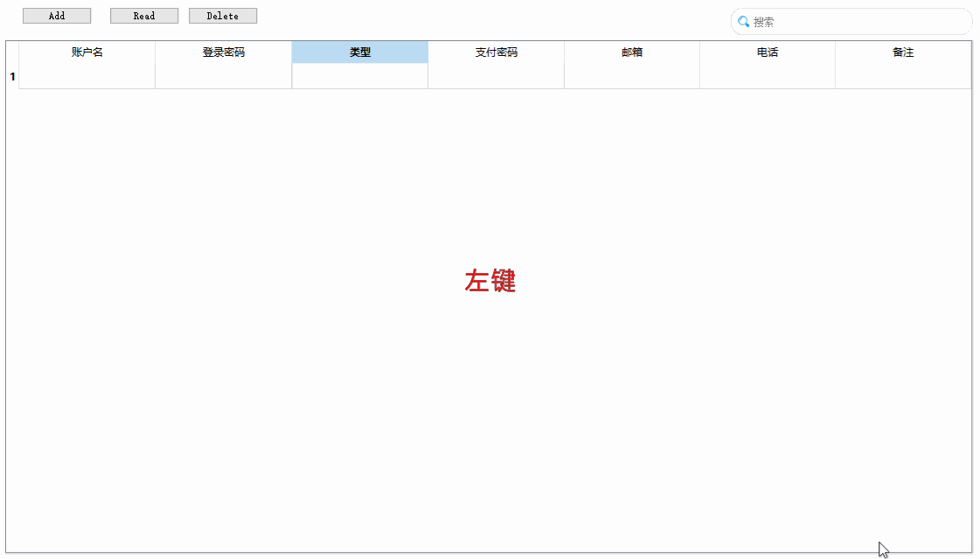This screenshot has width=980, height=559.
Task: Click the highlighted 类型 column header
Action: [x=359, y=52]
